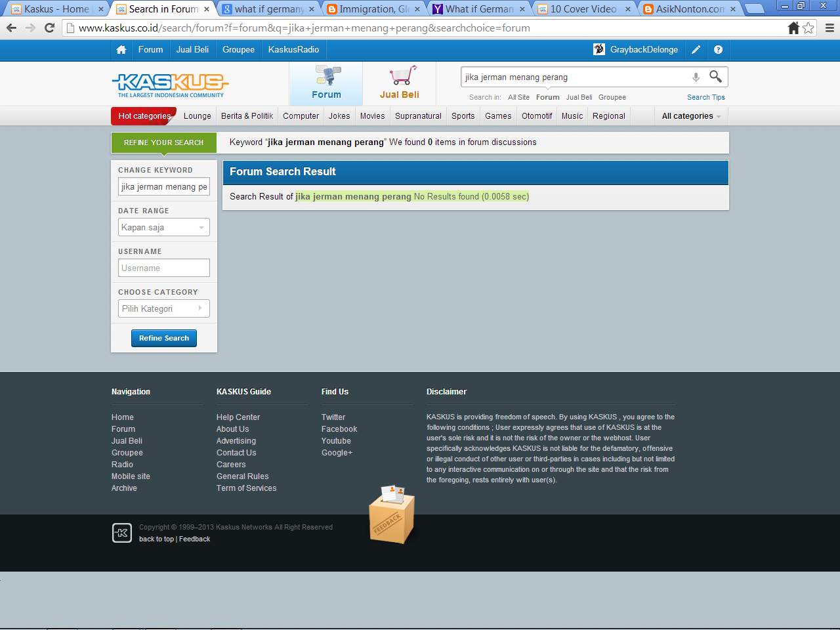The image size is (840, 630).
Task: Click the Kaskus home icon in top bar
Action: tap(121, 50)
